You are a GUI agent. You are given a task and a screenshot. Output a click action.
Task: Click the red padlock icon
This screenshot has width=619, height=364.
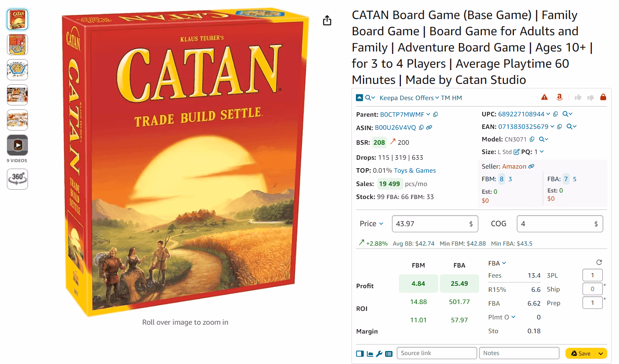(603, 97)
